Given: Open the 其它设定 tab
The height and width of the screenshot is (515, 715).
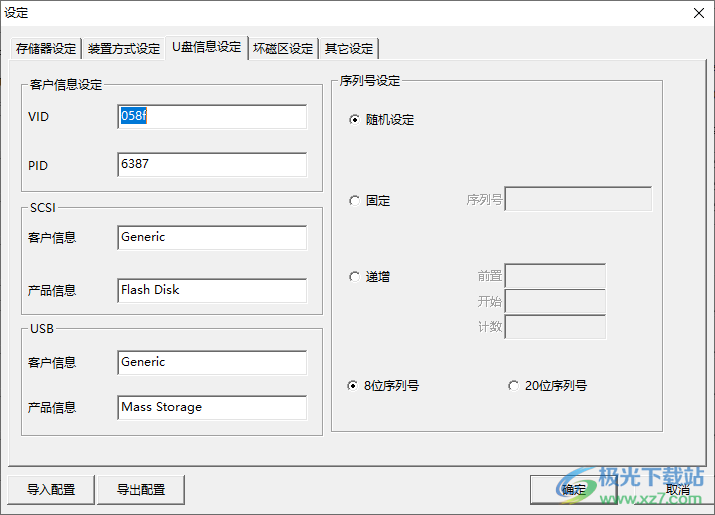Looking at the screenshot, I should click(x=349, y=48).
